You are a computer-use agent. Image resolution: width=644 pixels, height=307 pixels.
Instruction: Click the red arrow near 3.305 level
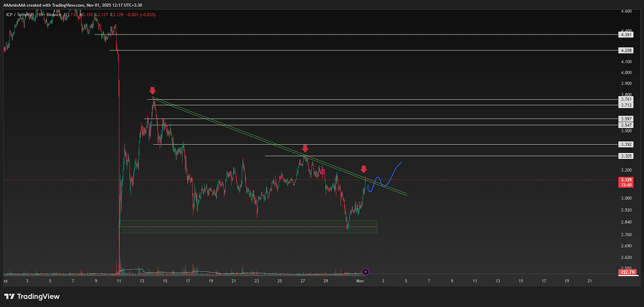pyautogui.click(x=305, y=148)
